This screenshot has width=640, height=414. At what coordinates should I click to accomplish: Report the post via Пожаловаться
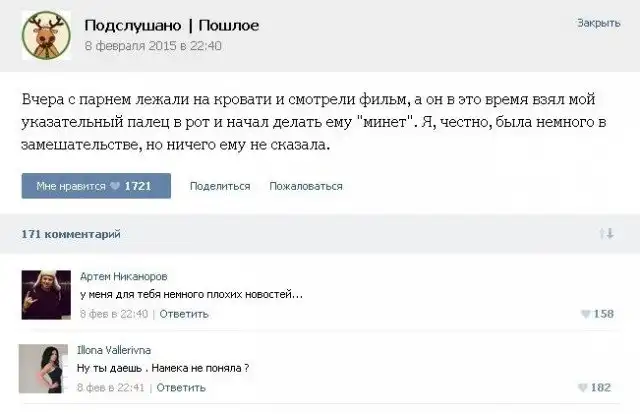pos(306,186)
